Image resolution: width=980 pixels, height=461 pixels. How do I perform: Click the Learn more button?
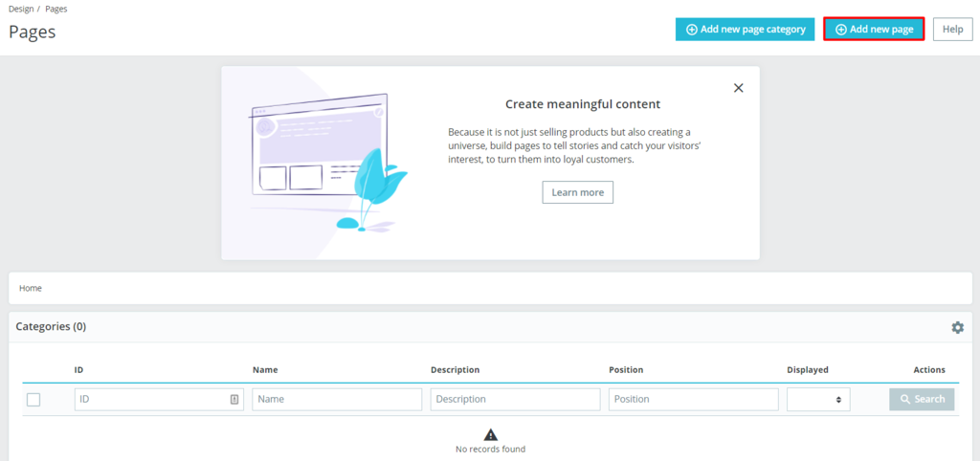[578, 192]
